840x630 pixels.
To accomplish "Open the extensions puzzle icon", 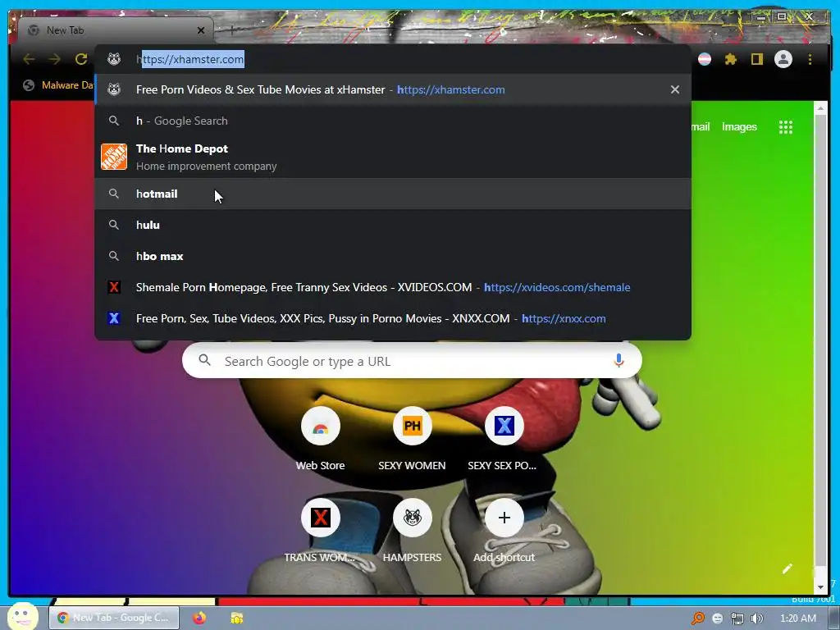I will coord(731,59).
